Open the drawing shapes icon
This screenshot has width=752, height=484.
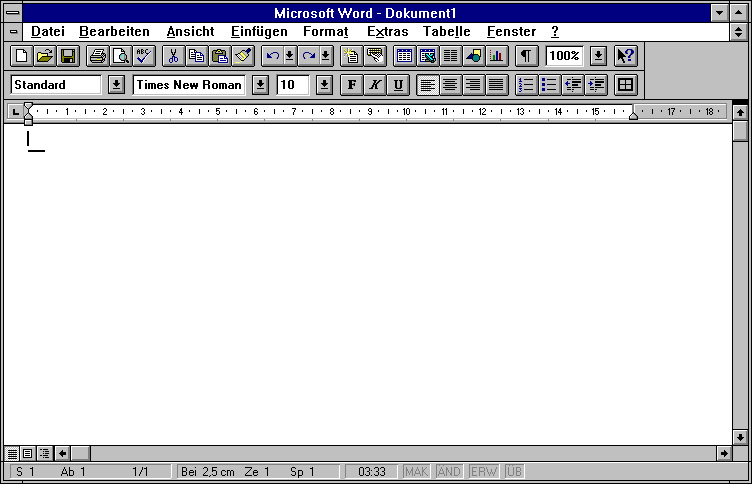[x=473, y=56]
